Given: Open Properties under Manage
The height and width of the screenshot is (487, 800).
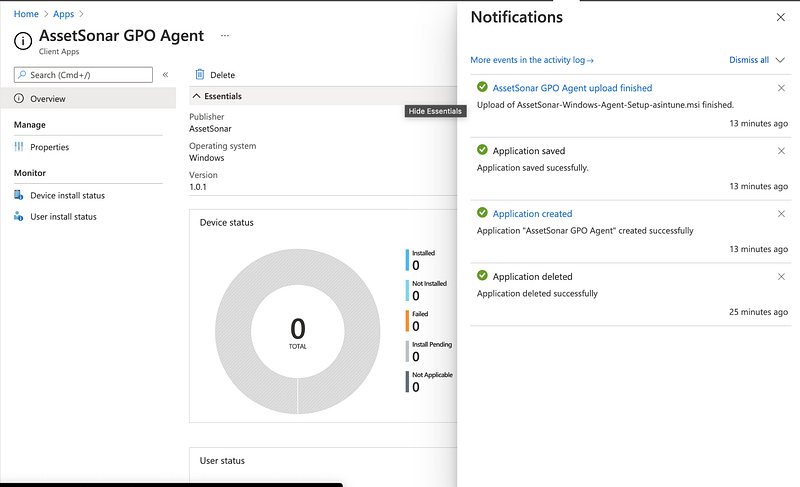Looking at the screenshot, I should pyautogui.click(x=49, y=147).
